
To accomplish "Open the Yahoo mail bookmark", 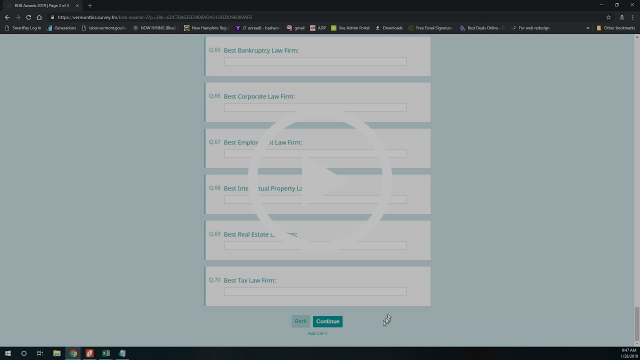I will pyautogui.click(x=257, y=28).
